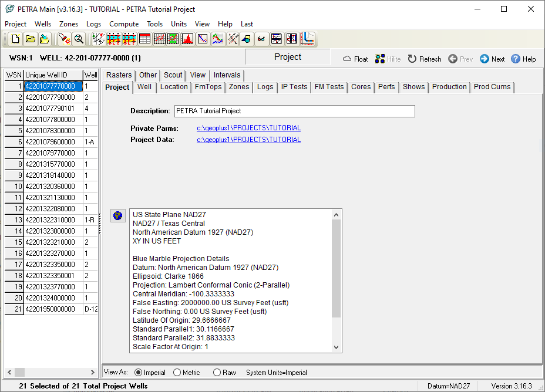Switch to the FmTops tab
The image size is (545, 392).
coord(208,87)
